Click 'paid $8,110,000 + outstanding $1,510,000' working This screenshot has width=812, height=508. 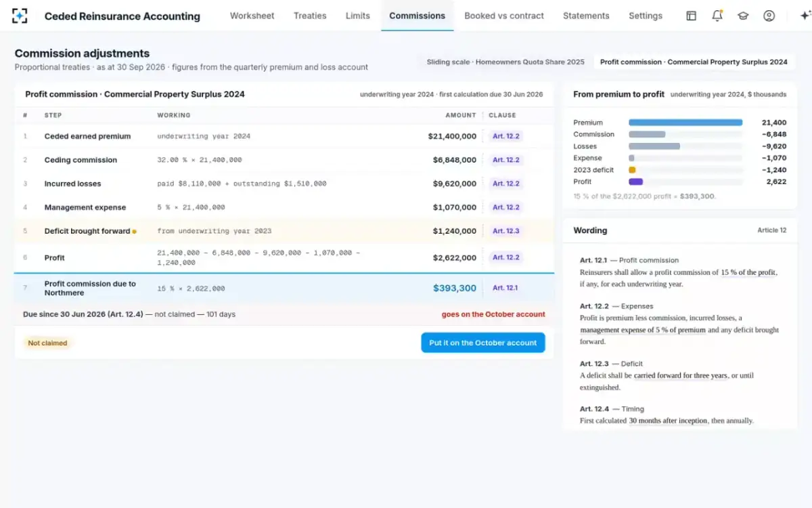(242, 184)
